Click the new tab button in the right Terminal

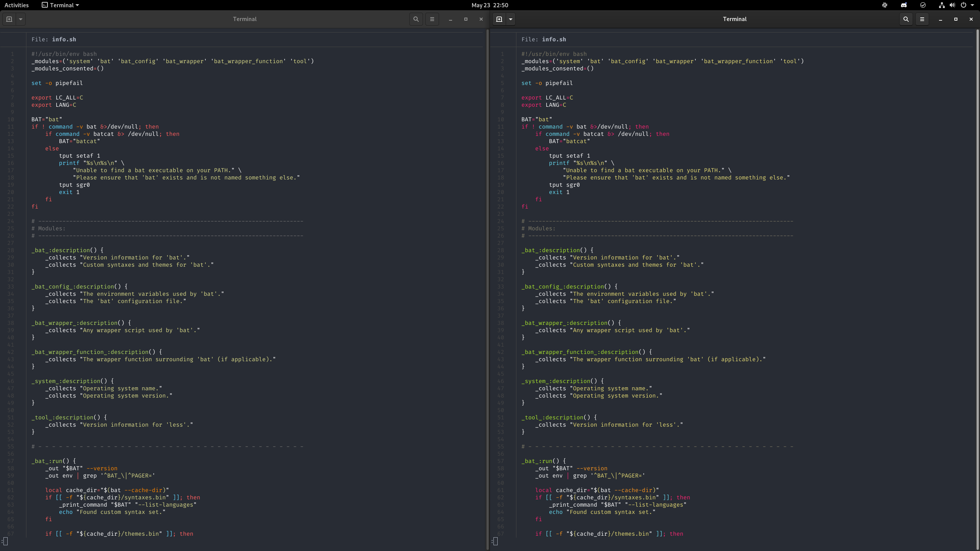point(499,19)
